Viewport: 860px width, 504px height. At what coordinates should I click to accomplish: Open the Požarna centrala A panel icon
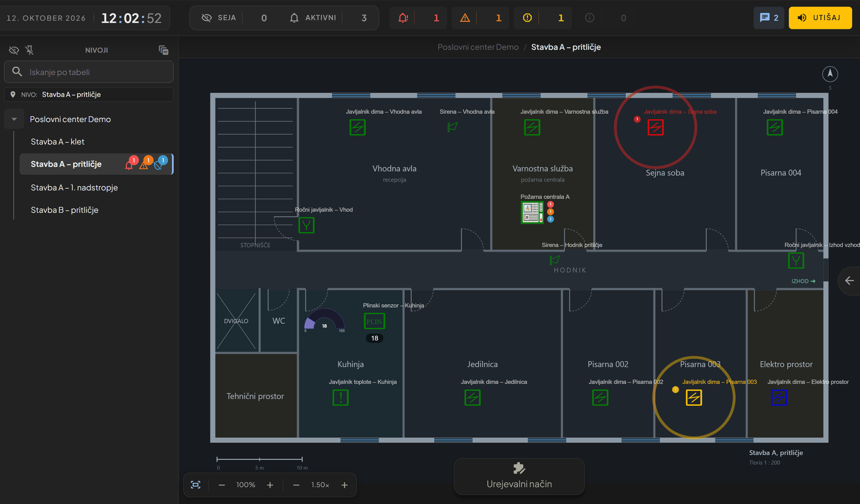532,213
